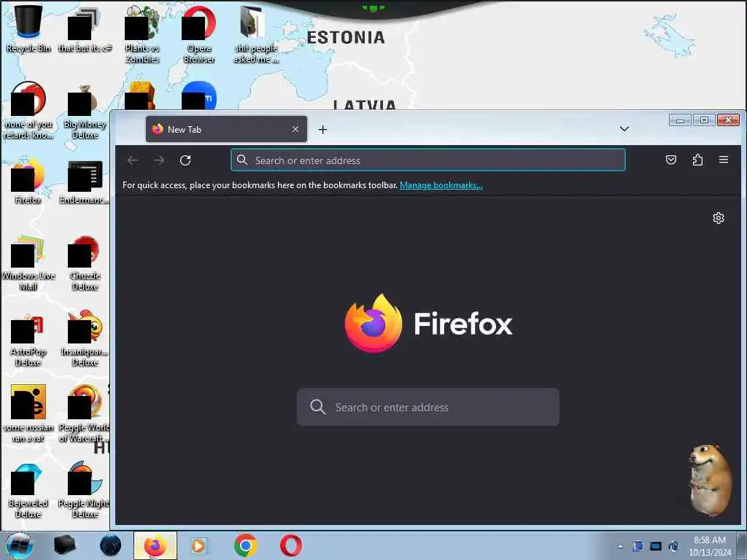Select the New Tab tab
Screen dimensions: 747x560
point(226,130)
